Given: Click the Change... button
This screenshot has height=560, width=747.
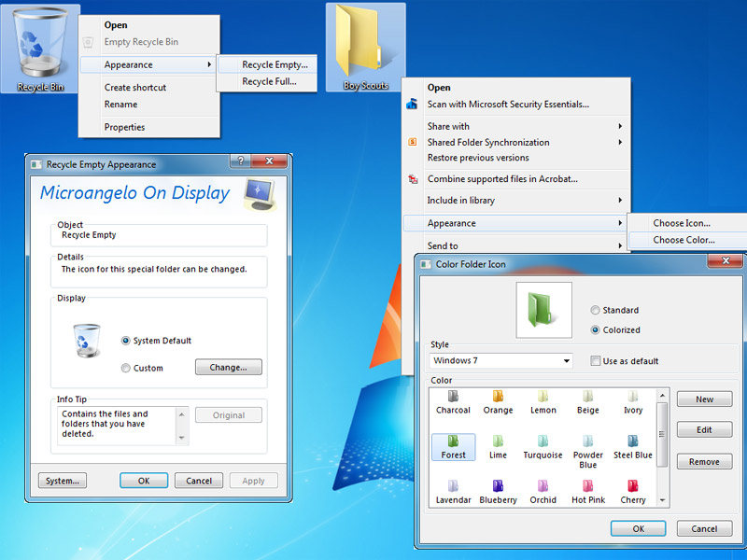Looking at the screenshot, I should pos(228,368).
